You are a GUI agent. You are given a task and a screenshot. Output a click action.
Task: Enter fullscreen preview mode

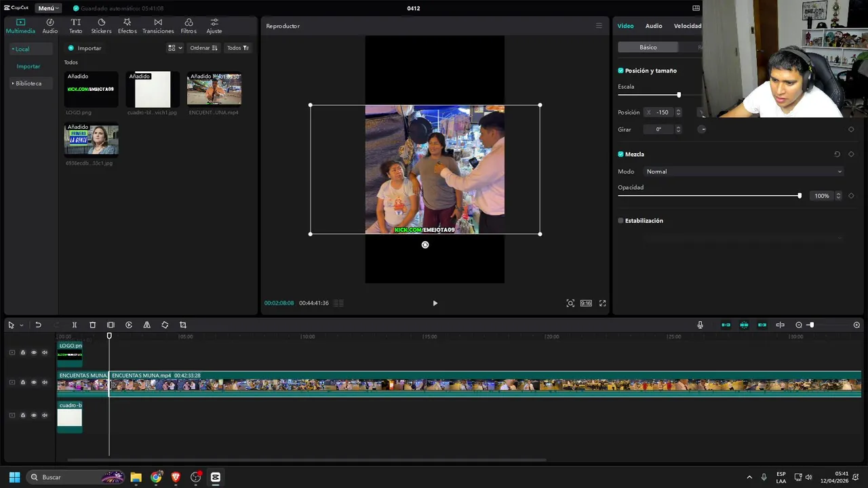coord(602,303)
